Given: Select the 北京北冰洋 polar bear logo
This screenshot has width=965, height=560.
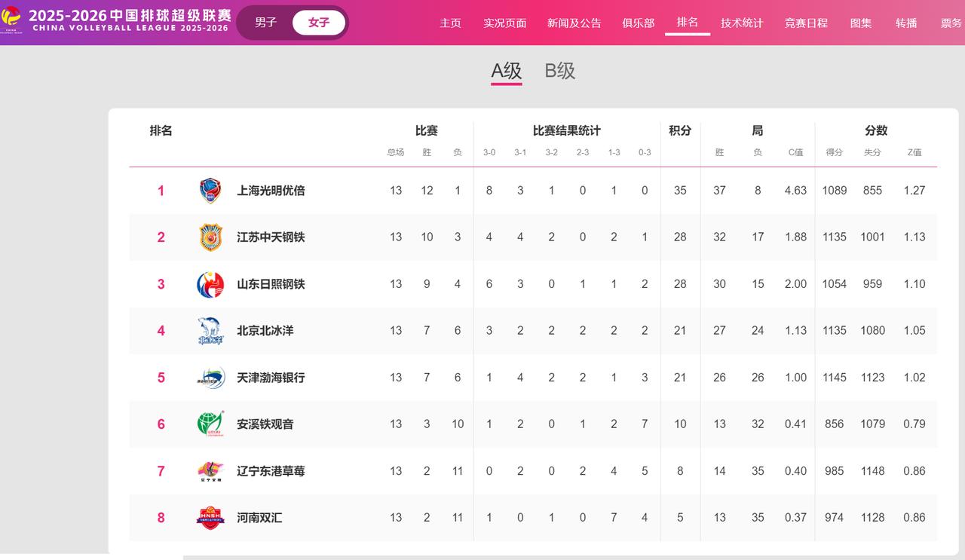Looking at the screenshot, I should pyautogui.click(x=210, y=331).
